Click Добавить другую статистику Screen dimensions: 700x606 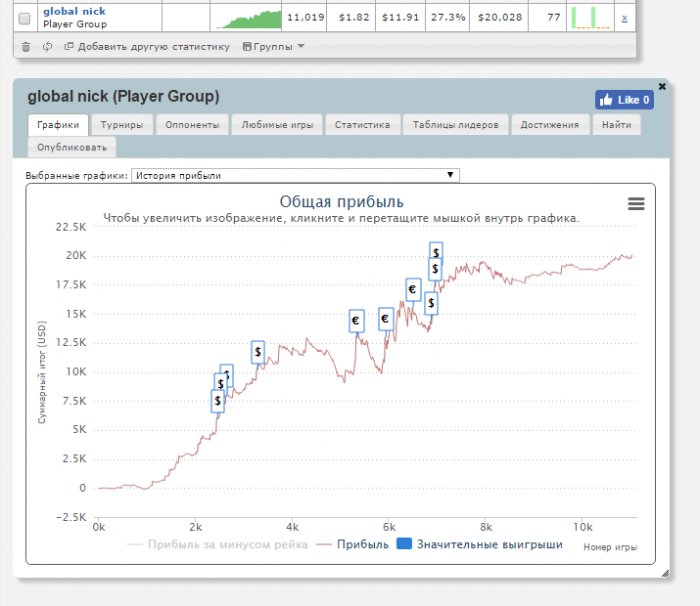(147, 46)
